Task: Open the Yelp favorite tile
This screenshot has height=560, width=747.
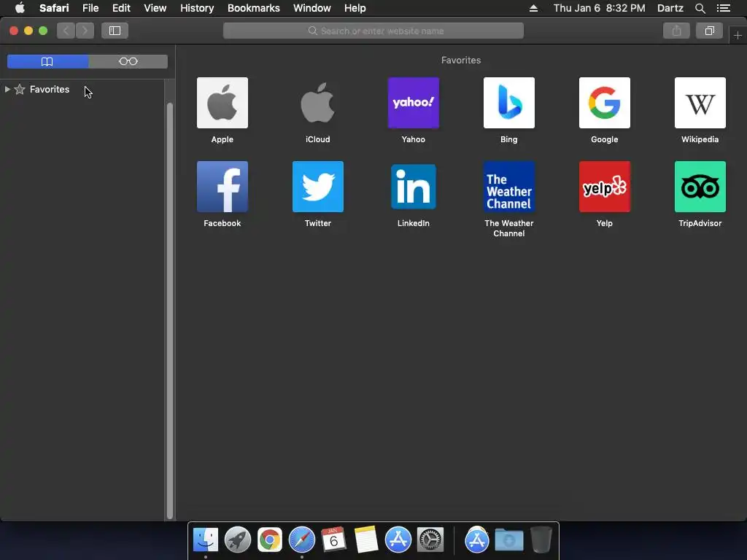Action: (x=605, y=187)
